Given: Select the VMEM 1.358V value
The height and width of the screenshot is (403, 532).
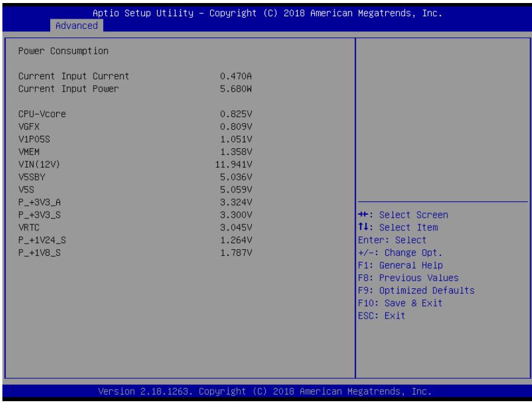Looking at the screenshot, I should (236, 151).
